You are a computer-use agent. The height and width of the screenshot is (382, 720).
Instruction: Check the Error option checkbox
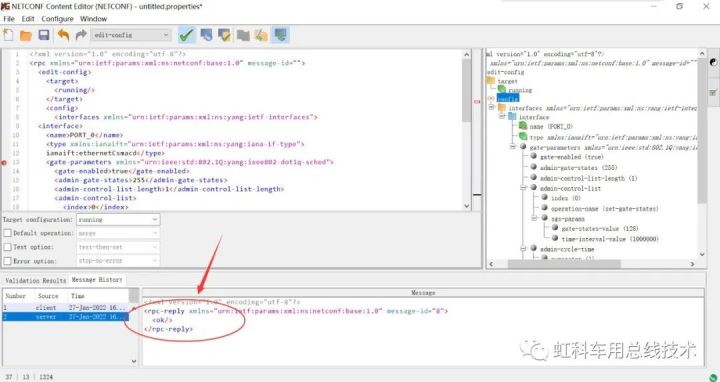tap(7, 261)
